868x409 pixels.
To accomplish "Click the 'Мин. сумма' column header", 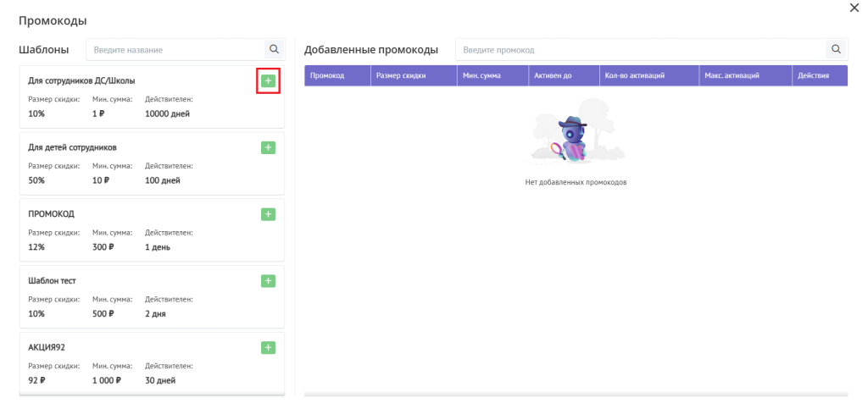I will [x=481, y=76].
